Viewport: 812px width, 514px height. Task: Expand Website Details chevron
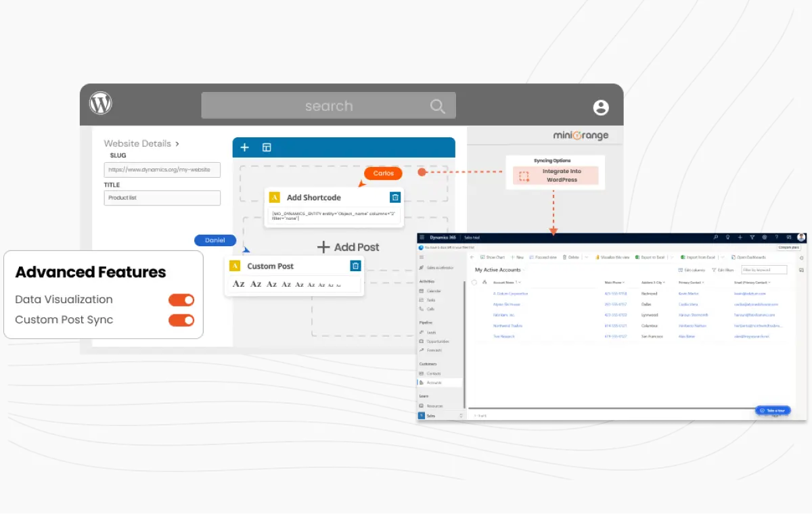point(177,143)
